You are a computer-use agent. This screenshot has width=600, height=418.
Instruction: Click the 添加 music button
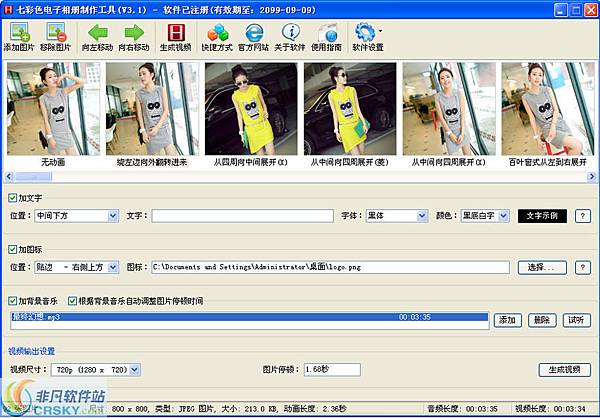pos(507,320)
